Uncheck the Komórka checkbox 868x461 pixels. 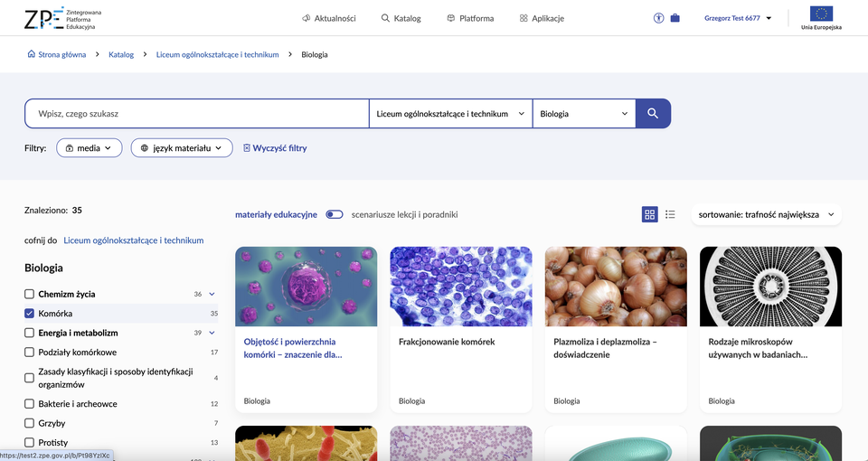coord(30,314)
